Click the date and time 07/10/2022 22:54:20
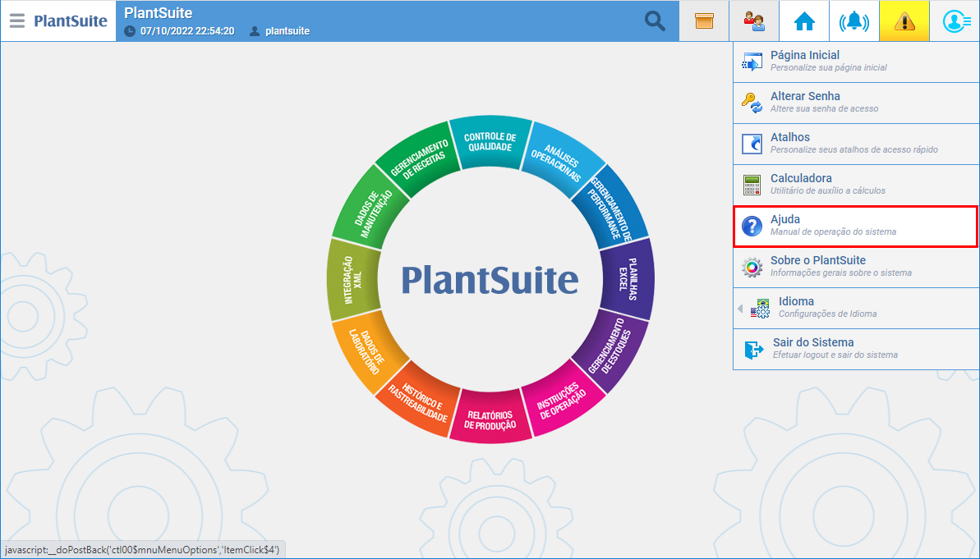The width and height of the screenshot is (980, 559). click(187, 30)
